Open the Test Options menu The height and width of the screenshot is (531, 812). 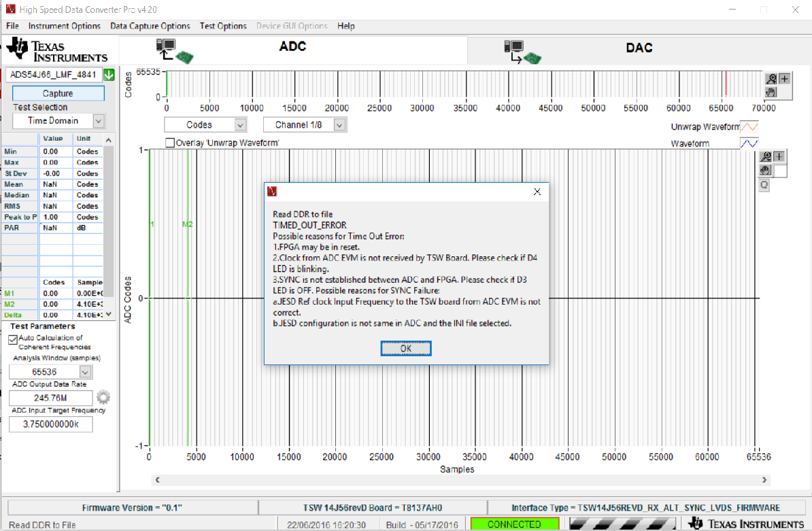click(x=223, y=26)
